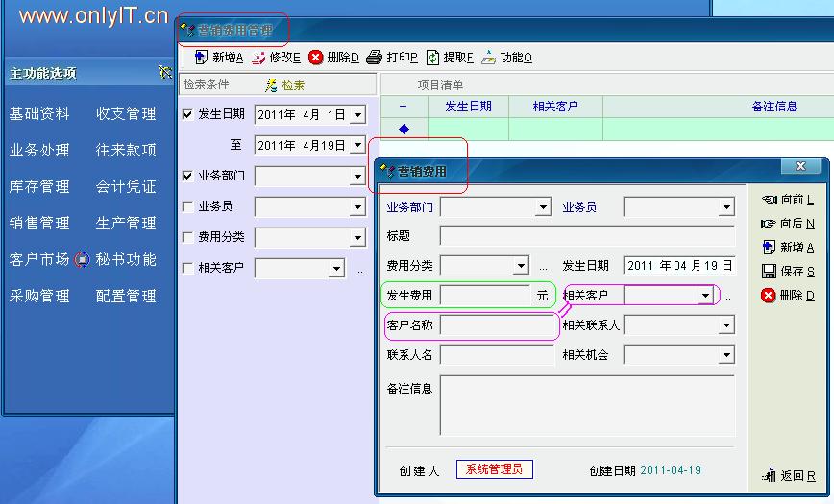Open the 相关客户 dropdown in the dialog
The width and height of the screenshot is (834, 504).
[x=706, y=296]
